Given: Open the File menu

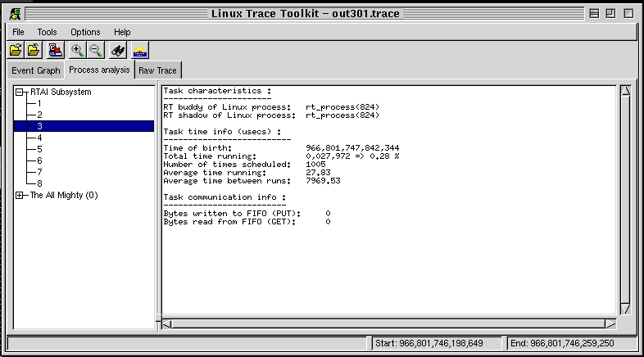Looking at the screenshot, I should click(18, 32).
